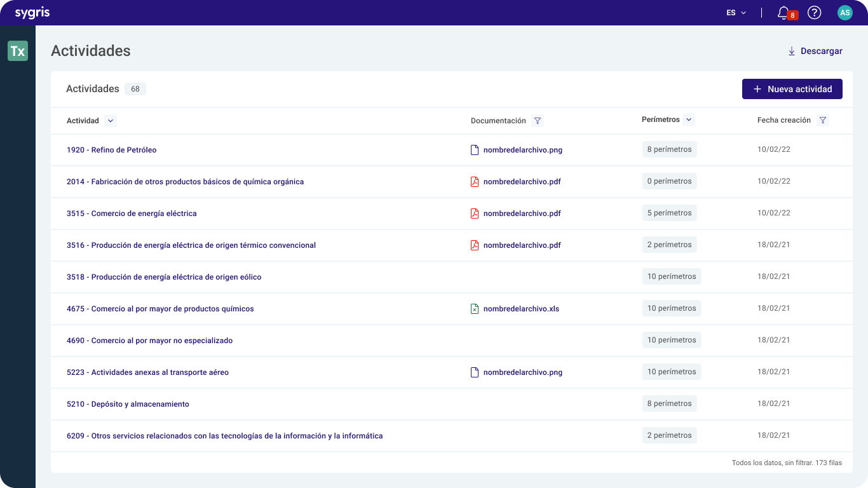
Task: Click the 'Todos los datos, sin filtrar. 173 filas' text
Action: [787, 463]
